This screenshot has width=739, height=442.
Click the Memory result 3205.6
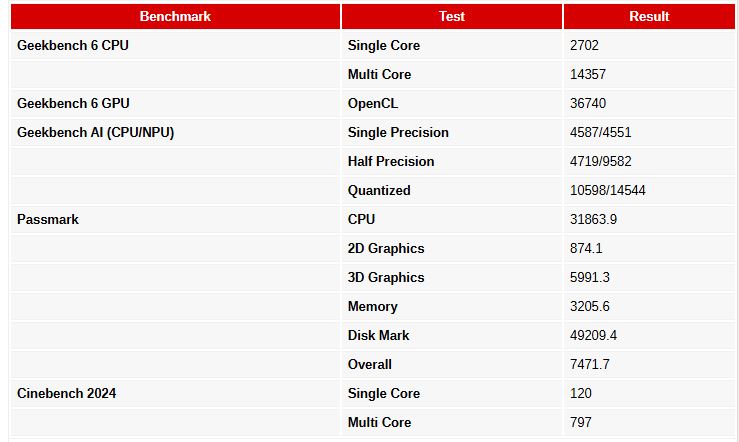point(590,306)
